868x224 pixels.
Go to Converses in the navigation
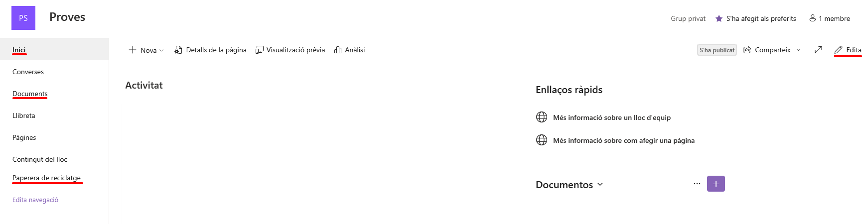click(28, 72)
